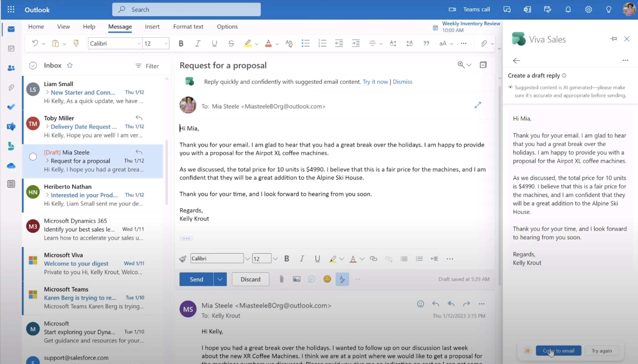The width and height of the screenshot is (638, 364).
Task: Choose ribbon font color
Action: [268, 43]
